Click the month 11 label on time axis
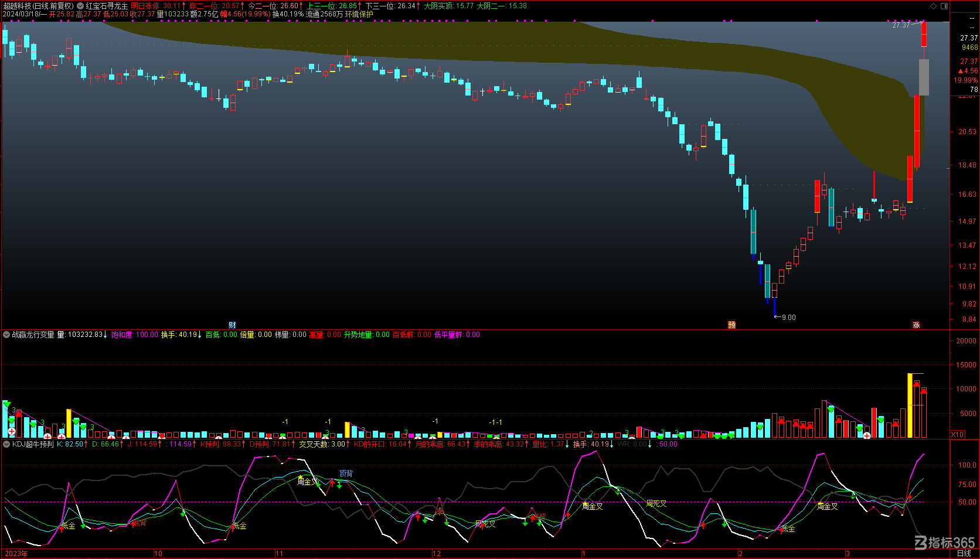The width and height of the screenshot is (980, 559). (x=279, y=554)
